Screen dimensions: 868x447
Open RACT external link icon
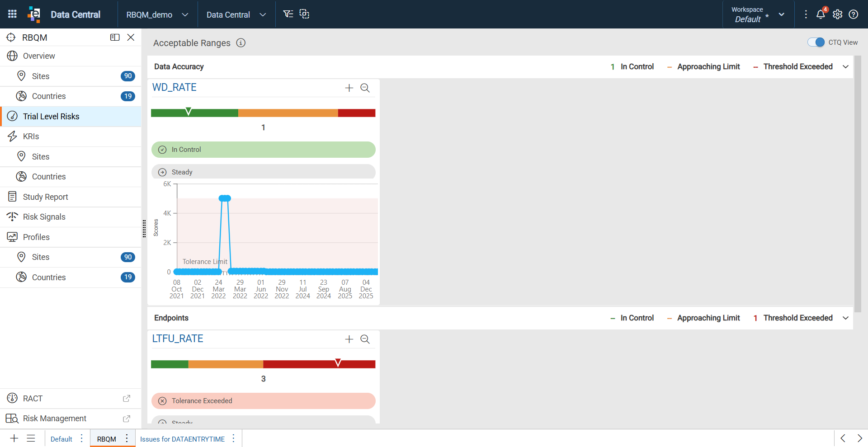tap(127, 398)
